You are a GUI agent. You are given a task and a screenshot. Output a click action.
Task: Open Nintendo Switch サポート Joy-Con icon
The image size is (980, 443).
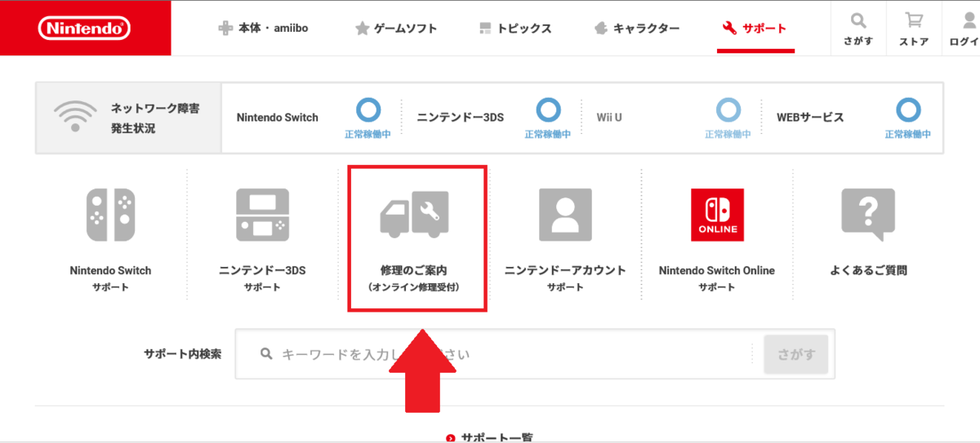point(111,215)
